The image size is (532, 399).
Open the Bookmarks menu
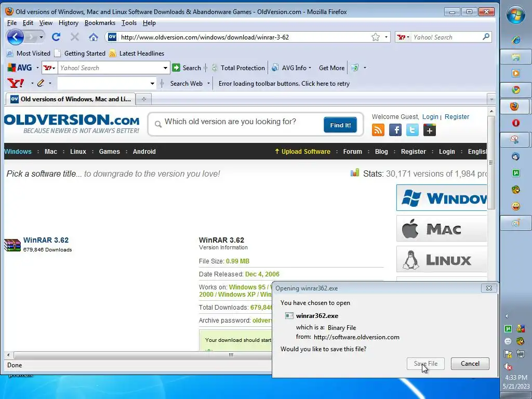(100, 23)
